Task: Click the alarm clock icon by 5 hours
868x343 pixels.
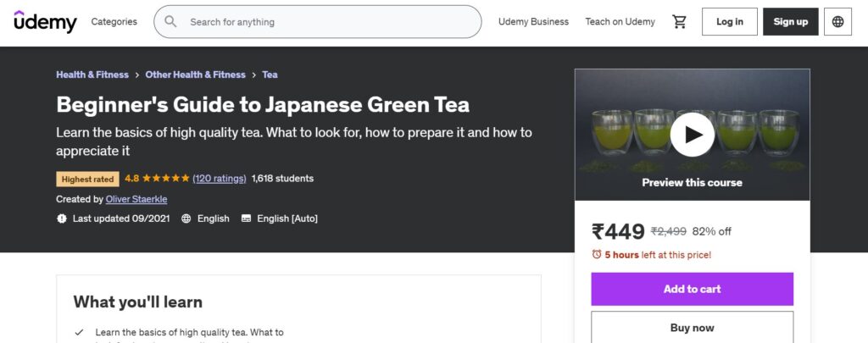Action: tap(596, 254)
